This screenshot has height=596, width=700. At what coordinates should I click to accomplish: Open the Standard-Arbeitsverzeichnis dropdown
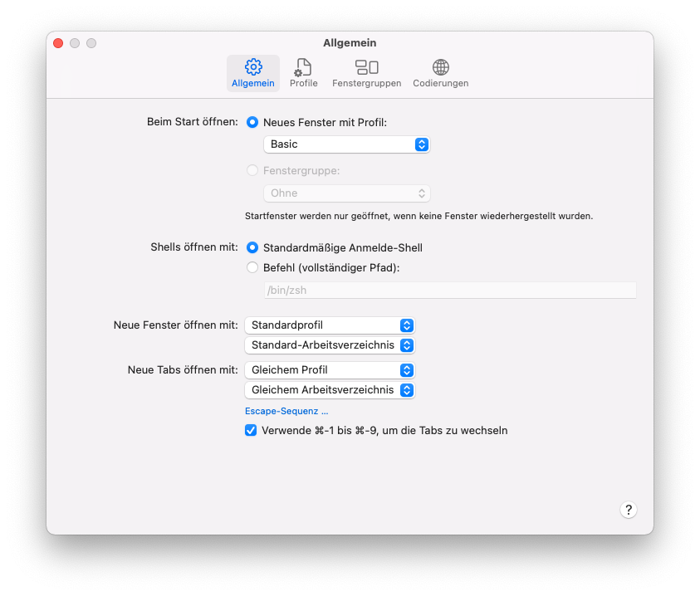point(330,344)
